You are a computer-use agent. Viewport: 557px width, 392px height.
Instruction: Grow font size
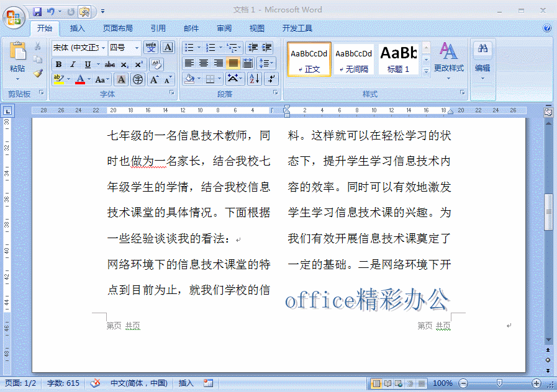(154, 79)
